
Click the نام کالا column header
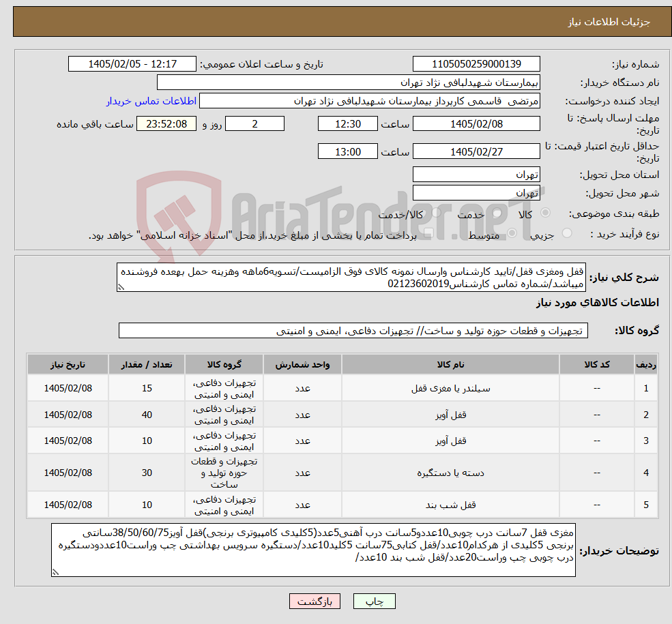click(x=450, y=364)
